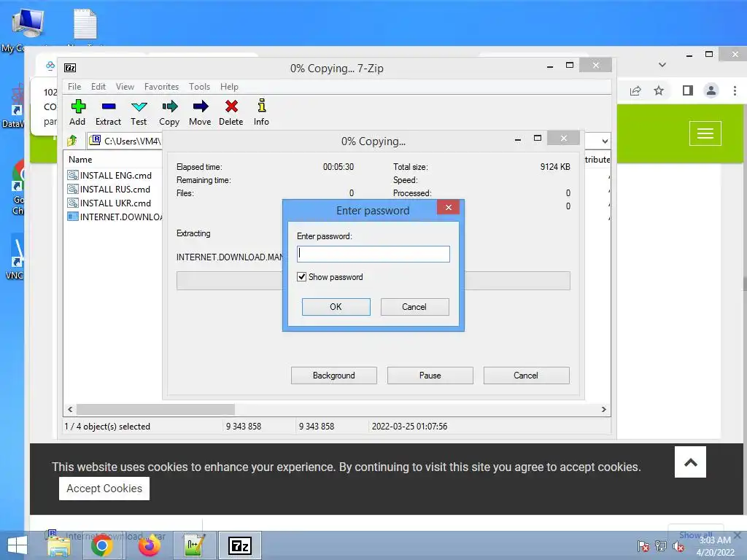Click the network icon in the system tray
Viewport: 747px width, 560px height.
click(x=661, y=545)
